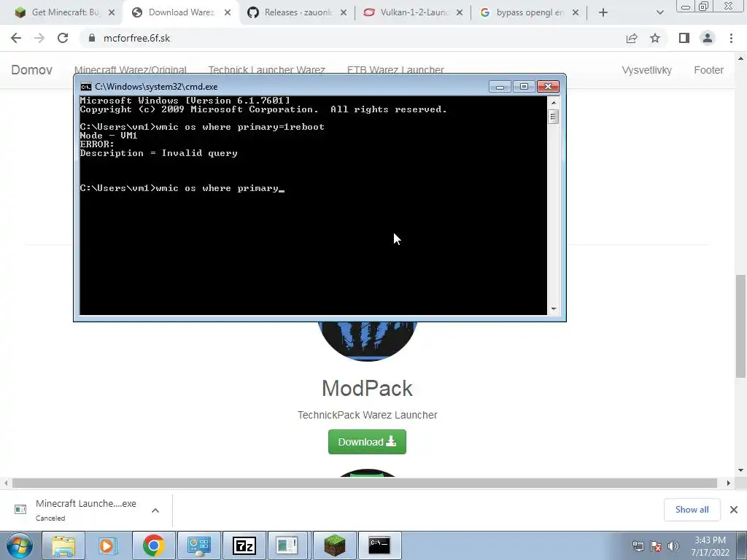Close the Vulkan-1-2-Launch tab

point(460,12)
